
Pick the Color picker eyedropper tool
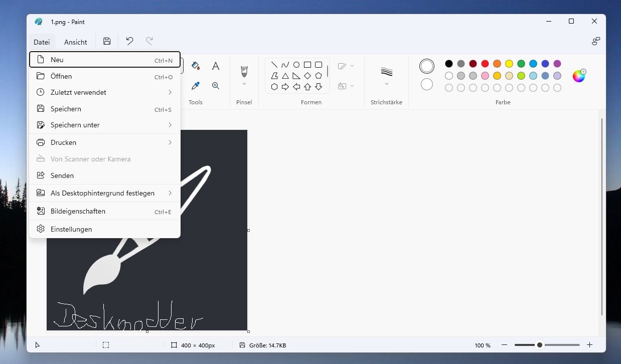pos(196,86)
